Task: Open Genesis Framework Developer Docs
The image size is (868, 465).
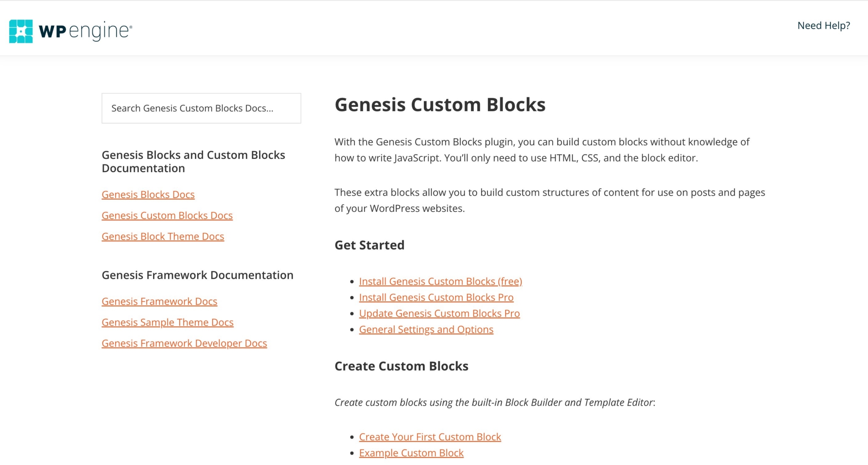Action: [x=184, y=343]
